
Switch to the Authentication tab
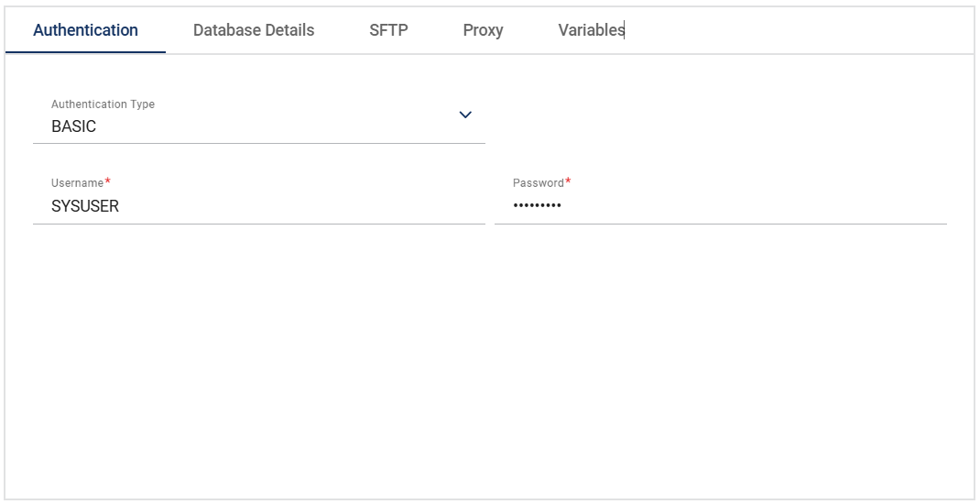85,30
